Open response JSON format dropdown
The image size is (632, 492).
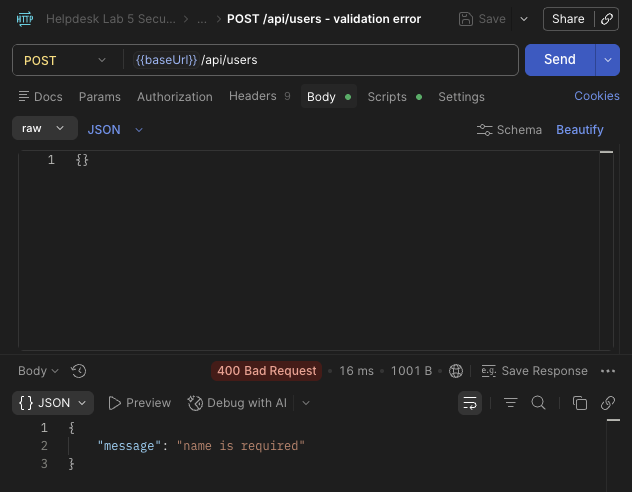click(53, 403)
